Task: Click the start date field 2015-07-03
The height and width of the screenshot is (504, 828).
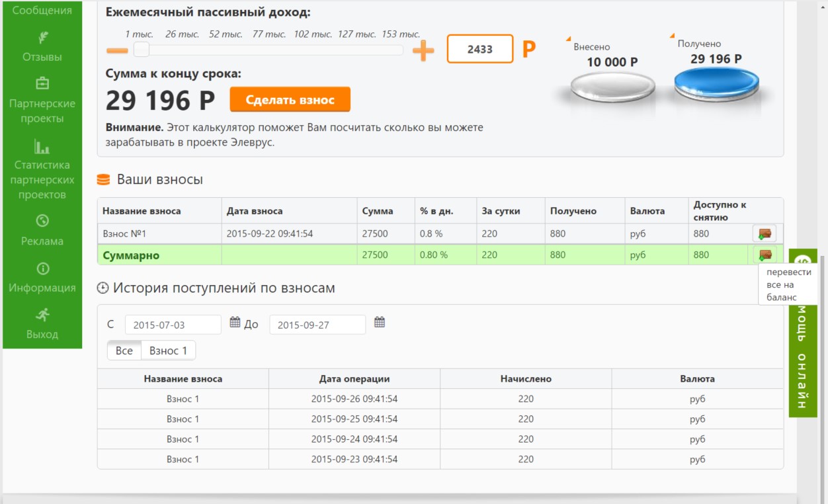Action: (x=173, y=325)
